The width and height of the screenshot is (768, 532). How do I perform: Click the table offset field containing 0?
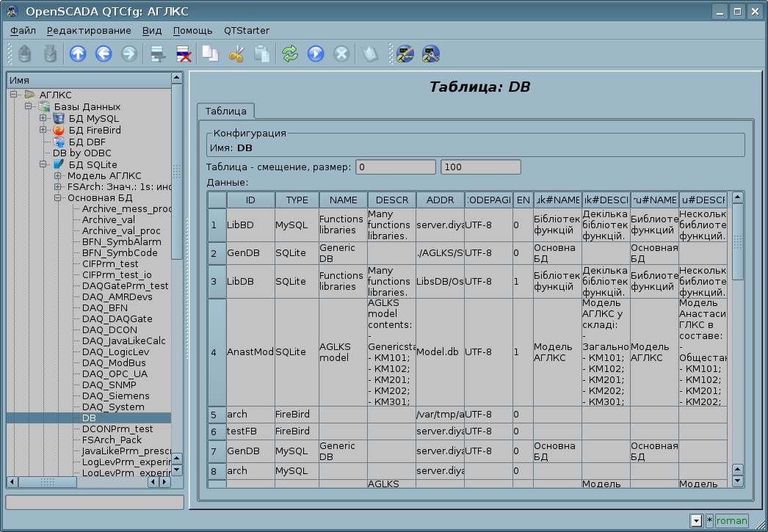[396, 167]
